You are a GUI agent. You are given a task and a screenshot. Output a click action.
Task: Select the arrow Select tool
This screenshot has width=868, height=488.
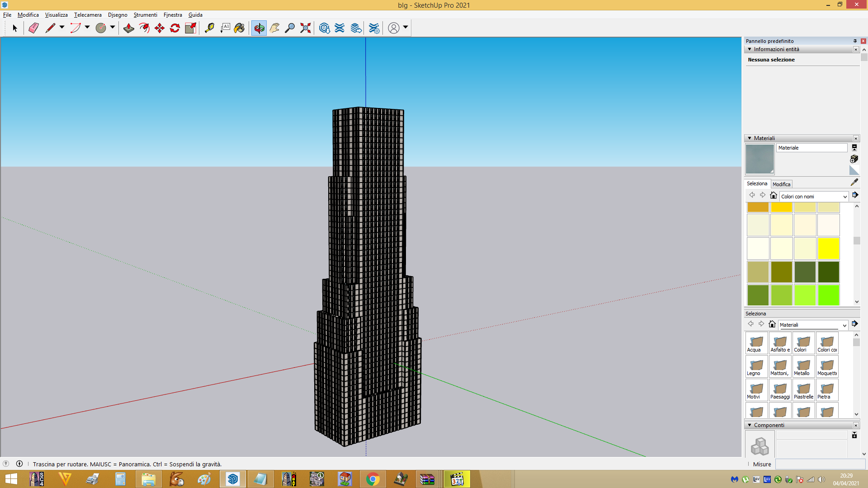click(14, 28)
